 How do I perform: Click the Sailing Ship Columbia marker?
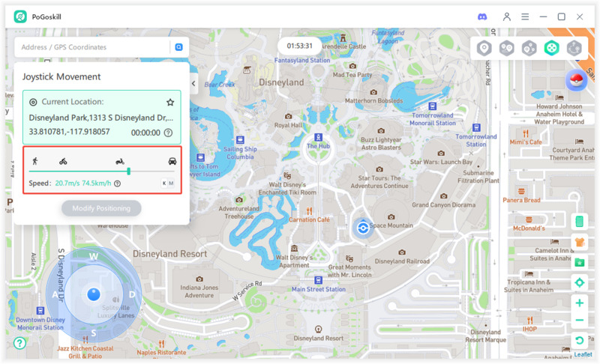[240, 140]
